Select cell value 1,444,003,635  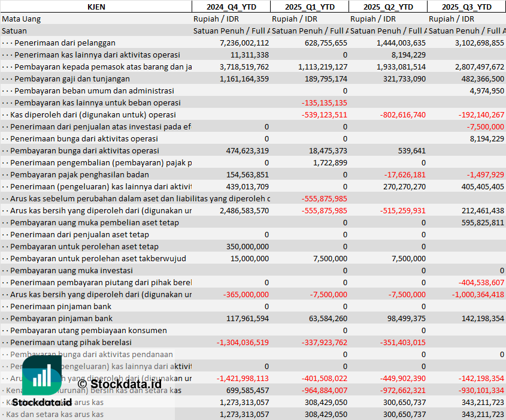tap(401, 43)
